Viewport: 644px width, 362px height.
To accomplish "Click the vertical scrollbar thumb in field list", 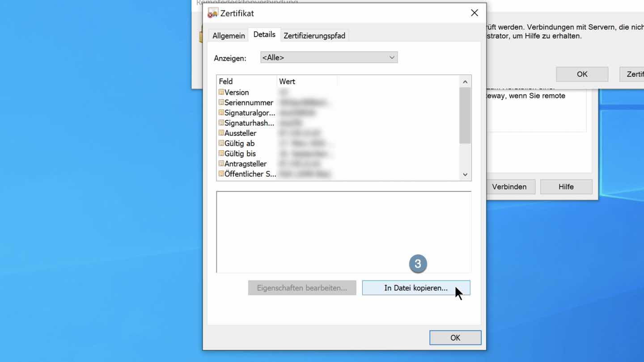I will coord(465,115).
